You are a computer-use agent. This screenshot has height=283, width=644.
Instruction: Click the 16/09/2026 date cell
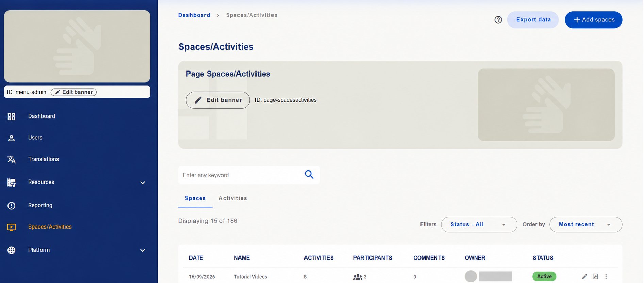(202, 277)
